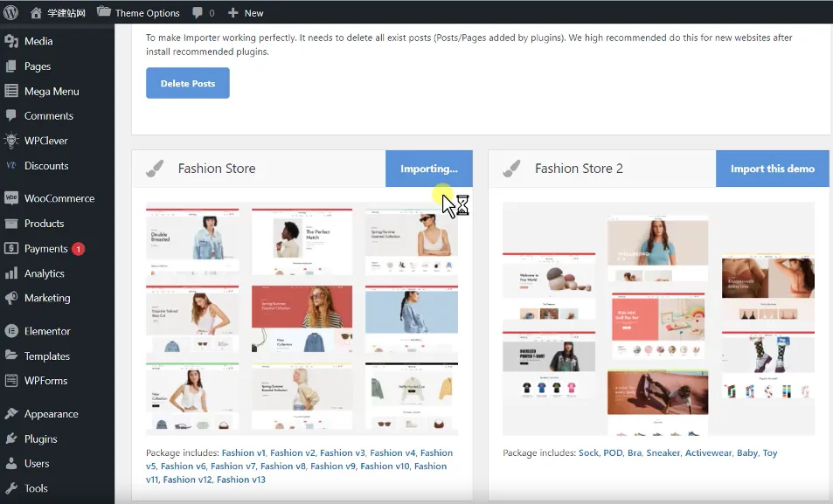
Task: Click the Marketing megaphone icon
Action: pos(11,298)
